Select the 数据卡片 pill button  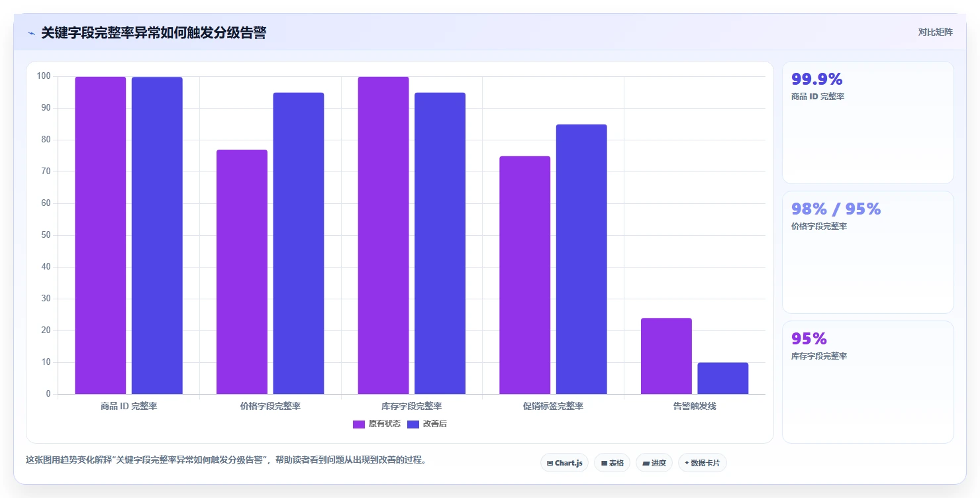point(703,463)
